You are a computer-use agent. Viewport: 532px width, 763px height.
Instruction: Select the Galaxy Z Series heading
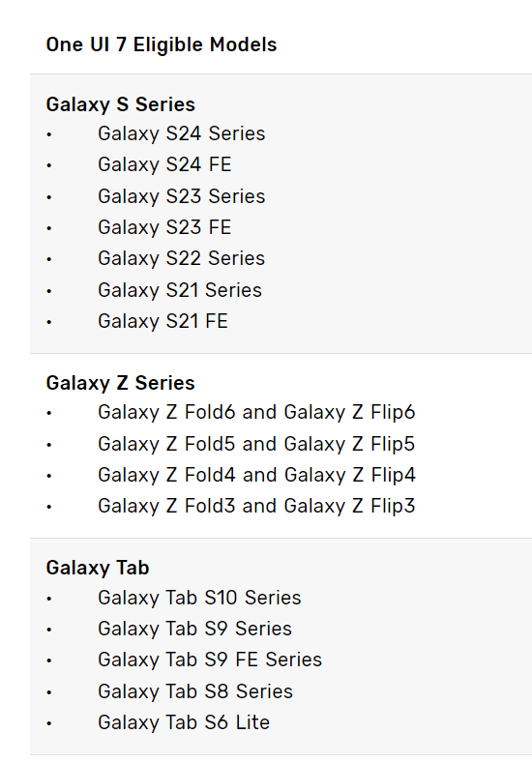(x=120, y=383)
